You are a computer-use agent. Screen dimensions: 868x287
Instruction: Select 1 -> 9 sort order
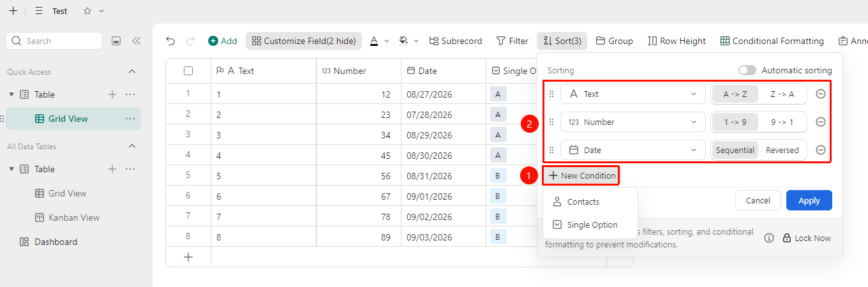[735, 122]
